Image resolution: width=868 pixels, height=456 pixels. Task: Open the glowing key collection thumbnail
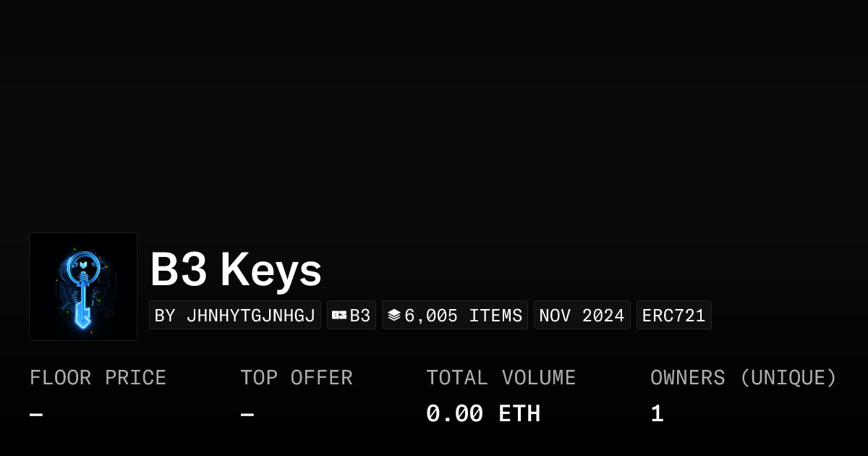(83, 287)
